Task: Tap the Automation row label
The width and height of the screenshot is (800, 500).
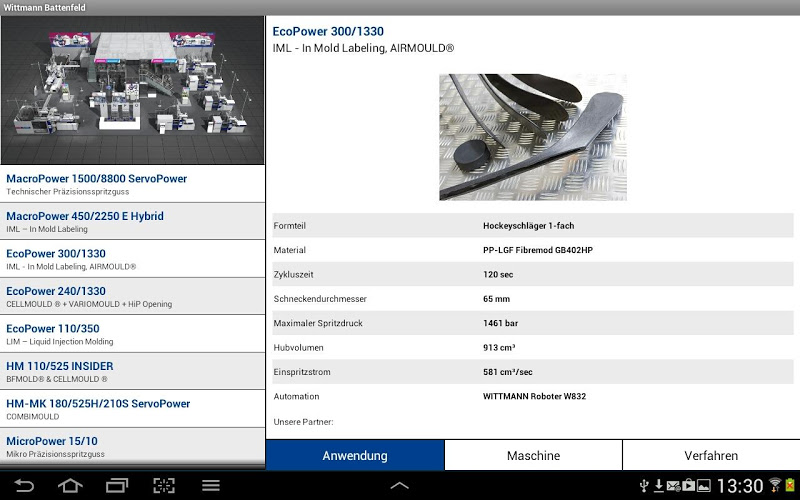Action: coord(296,396)
